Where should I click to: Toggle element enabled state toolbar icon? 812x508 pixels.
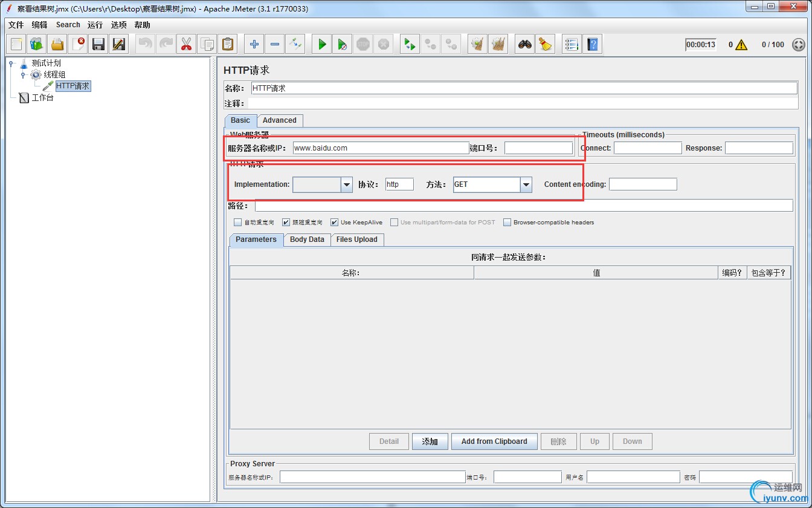click(x=295, y=44)
